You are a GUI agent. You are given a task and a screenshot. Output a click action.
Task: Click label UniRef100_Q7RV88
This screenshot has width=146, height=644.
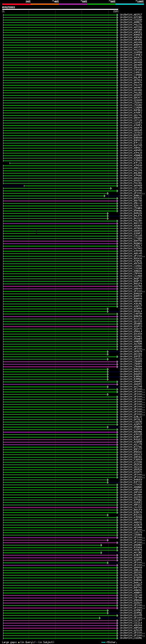tap(131, 251)
